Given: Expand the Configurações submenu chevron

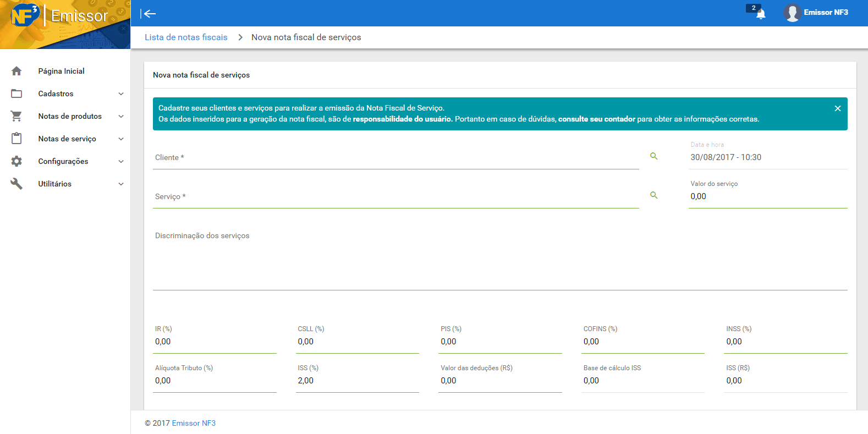Looking at the screenshot, I should (x=121, y=162).
